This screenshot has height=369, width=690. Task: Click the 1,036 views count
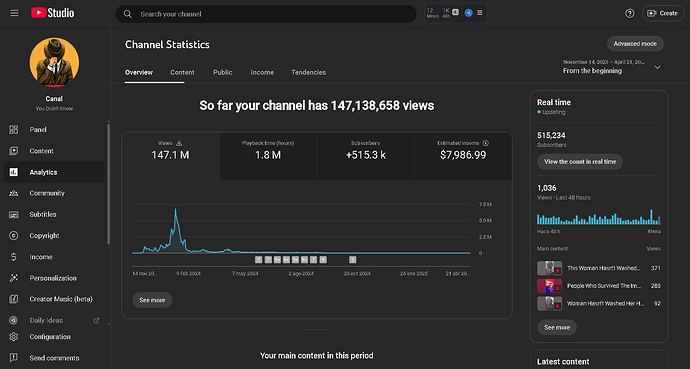(547, 188)
